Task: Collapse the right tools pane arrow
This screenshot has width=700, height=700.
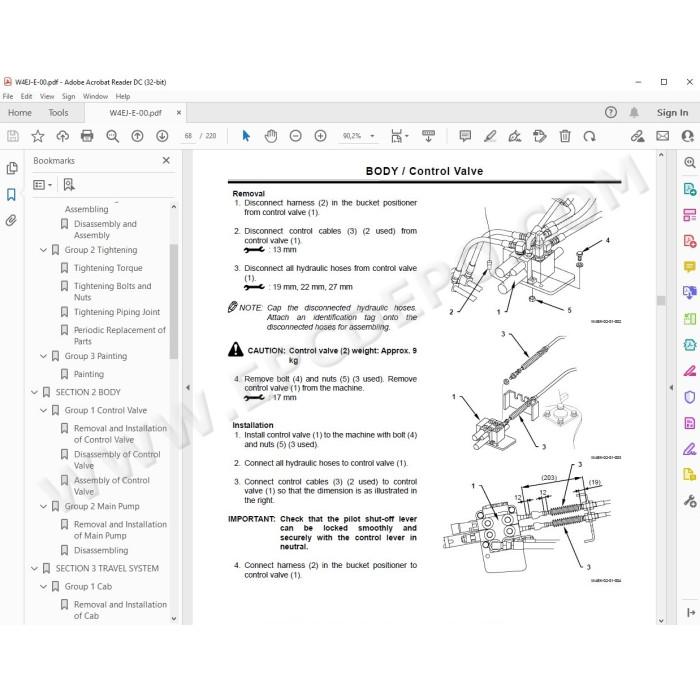Action: pyautogui.click(x=671, y=388)
